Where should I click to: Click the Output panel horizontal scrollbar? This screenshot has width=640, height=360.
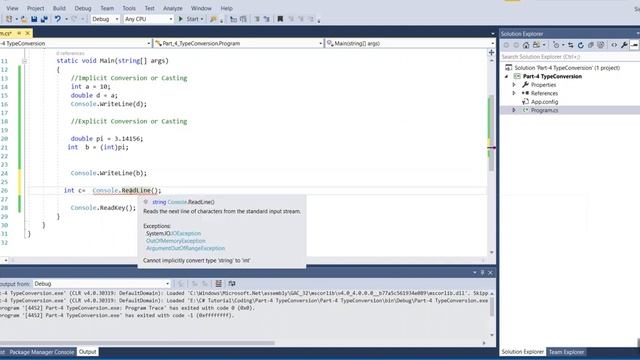point(137,343)
